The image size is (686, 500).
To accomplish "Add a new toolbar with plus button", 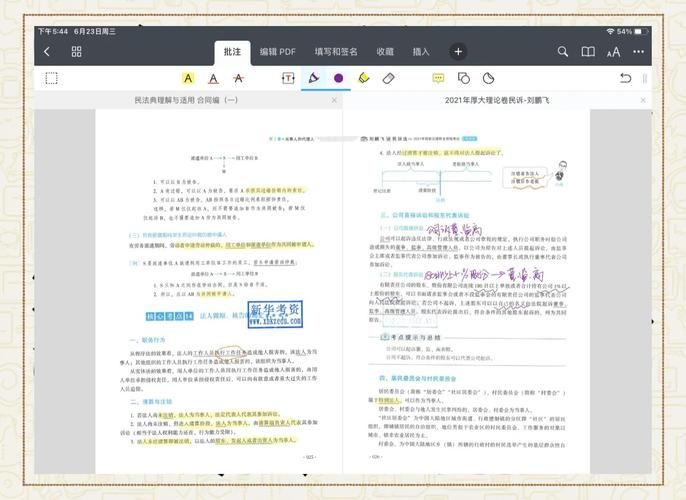I will point(458,52).
